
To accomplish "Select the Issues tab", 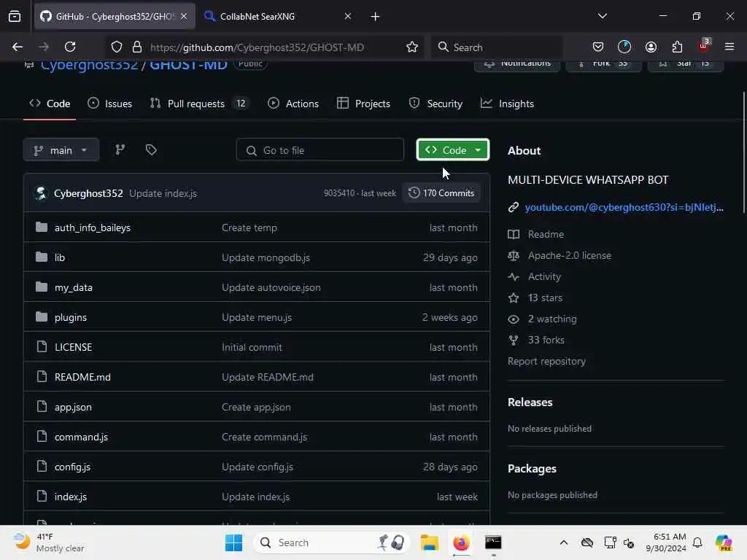I will pos(110,104).
